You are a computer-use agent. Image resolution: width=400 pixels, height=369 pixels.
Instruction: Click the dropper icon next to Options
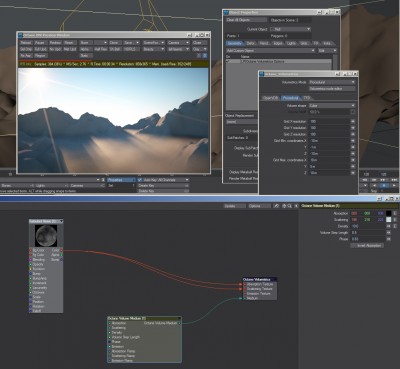(276, 206)
